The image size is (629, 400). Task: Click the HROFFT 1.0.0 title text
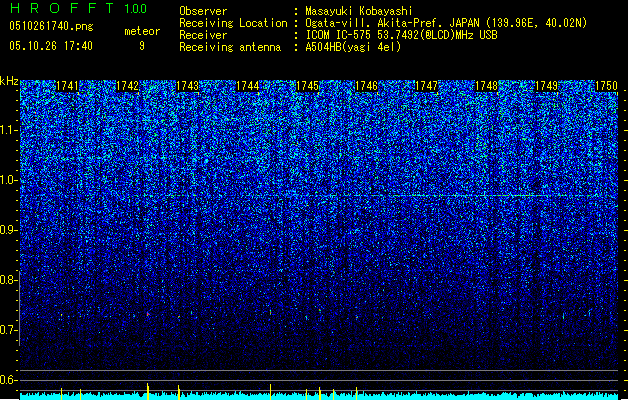(79, 8)
